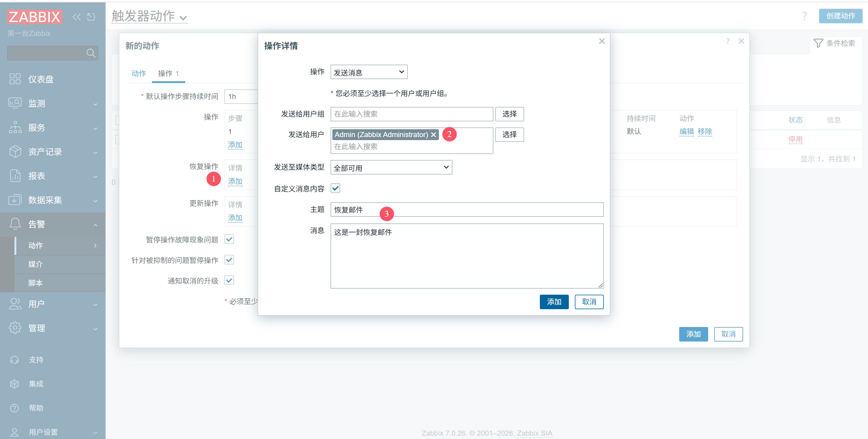Toggle the 针对被抑制的问题暂停操作 checkbox
This screenshot has height=439, width=868.
[229, 260]
